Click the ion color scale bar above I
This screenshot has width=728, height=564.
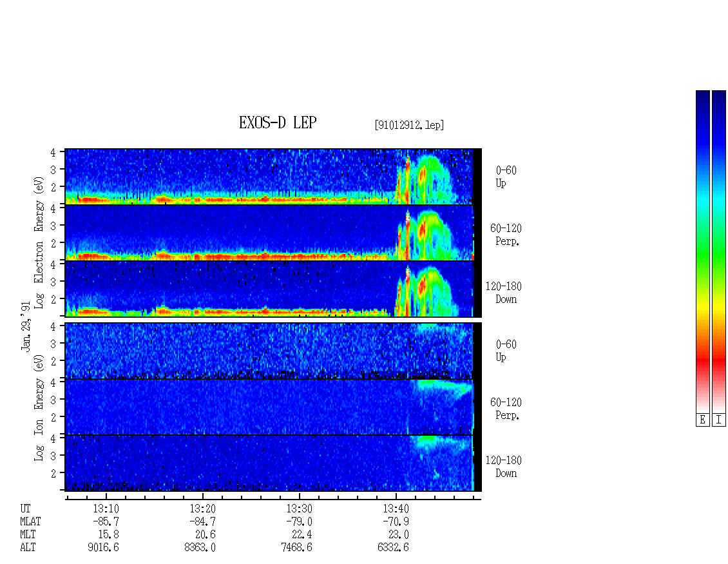click(719, 251)
